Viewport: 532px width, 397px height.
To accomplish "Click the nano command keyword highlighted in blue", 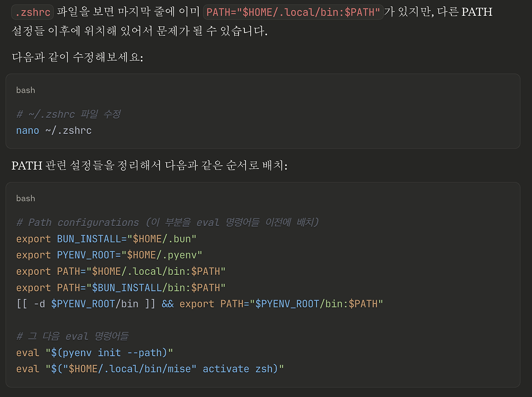I will (x=27, y=130).
